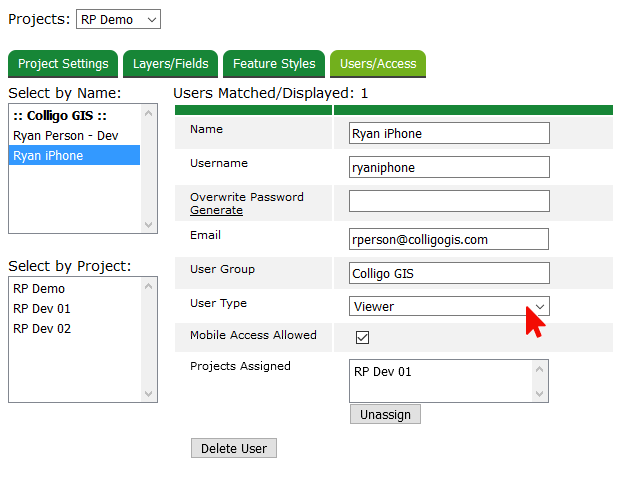Select the Users/Access tab

tap(378, 64)
